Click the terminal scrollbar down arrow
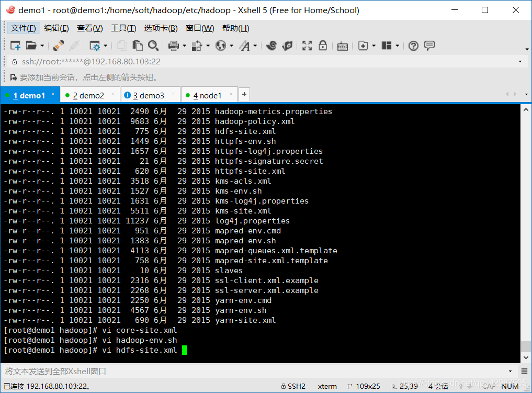 pyautogui.click(x=526, y=358)
